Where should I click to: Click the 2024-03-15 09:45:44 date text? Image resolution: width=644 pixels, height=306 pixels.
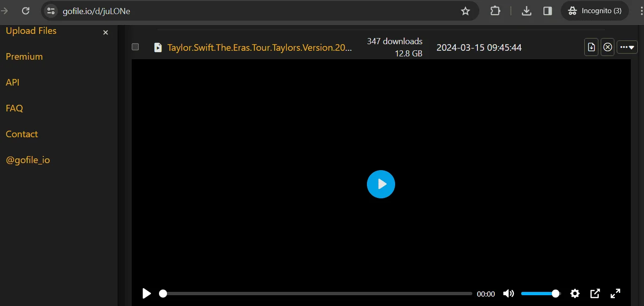(479, 47)
